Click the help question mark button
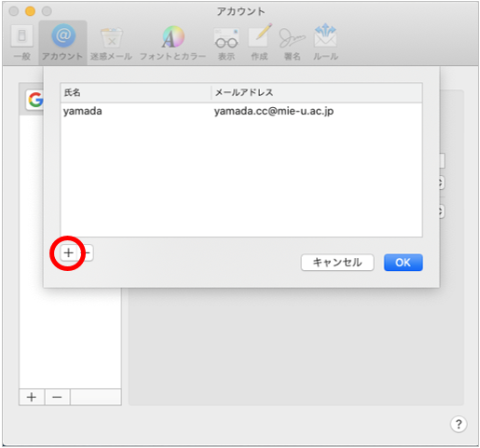480x448 pixels. pyautogui.click(x=459, y=424)
